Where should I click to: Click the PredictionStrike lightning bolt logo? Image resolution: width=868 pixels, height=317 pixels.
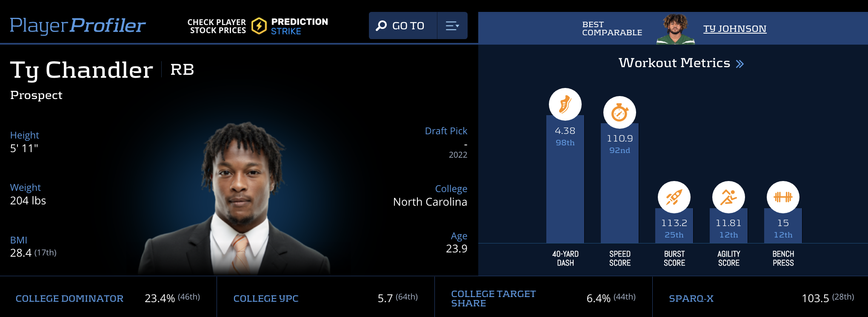pyautogui.click(x=259, y=26)
